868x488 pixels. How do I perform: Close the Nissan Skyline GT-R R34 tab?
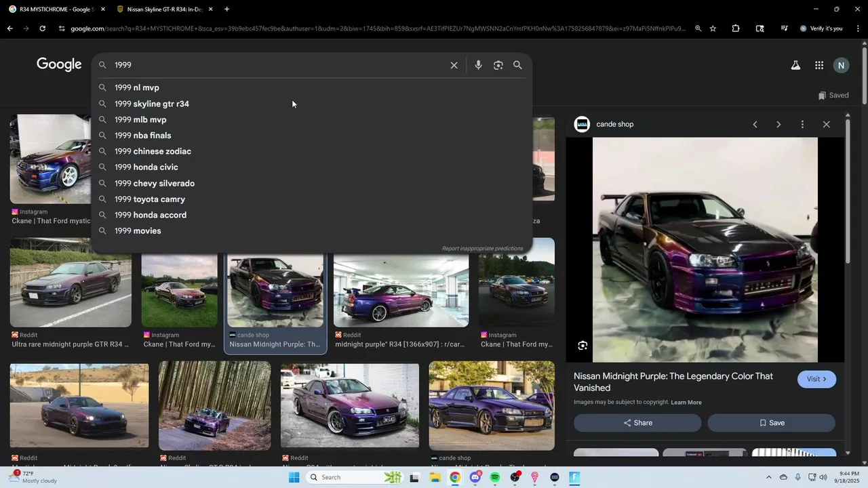click(210, 9)
